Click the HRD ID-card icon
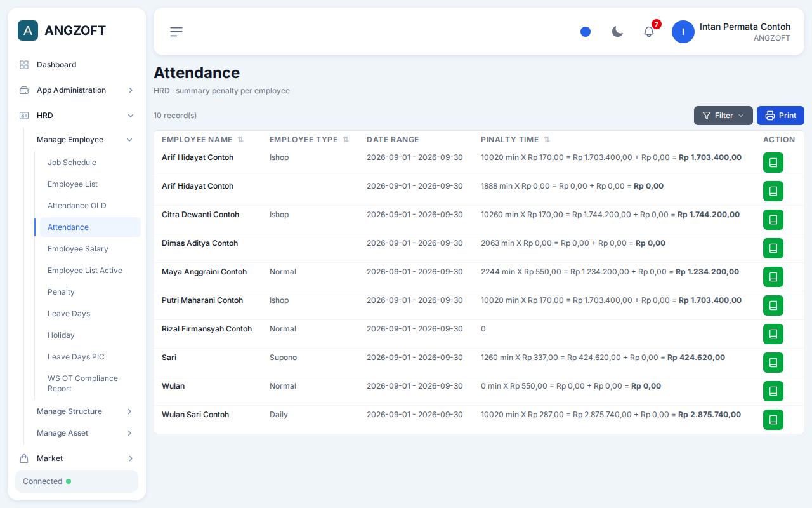 click(x=24, y=116)
